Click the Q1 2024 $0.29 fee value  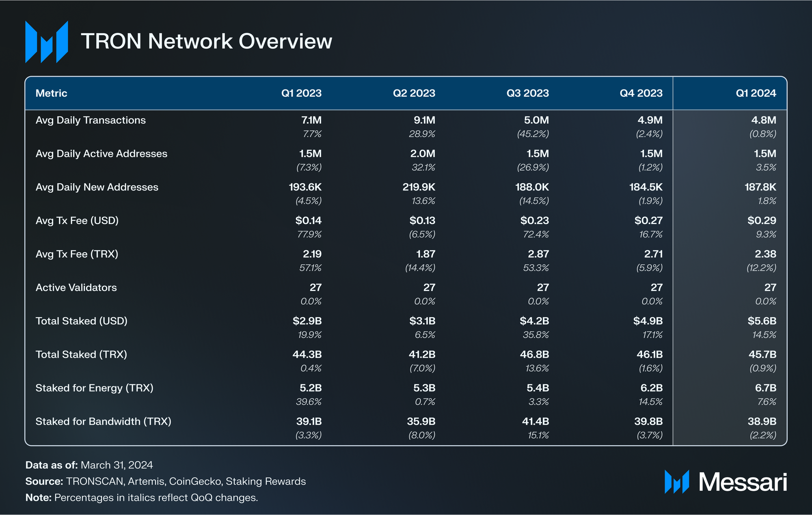coord(762,221)
